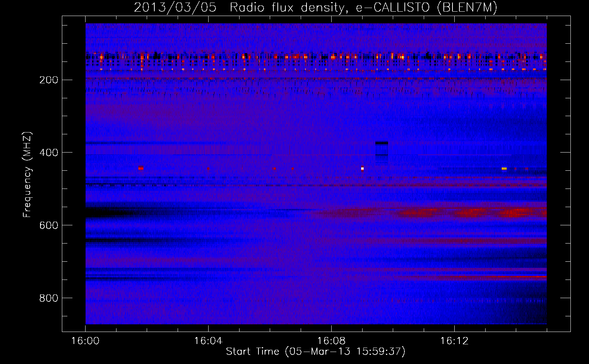
Task: Click the 16:04 time tick label
Action: pos(208,341)
